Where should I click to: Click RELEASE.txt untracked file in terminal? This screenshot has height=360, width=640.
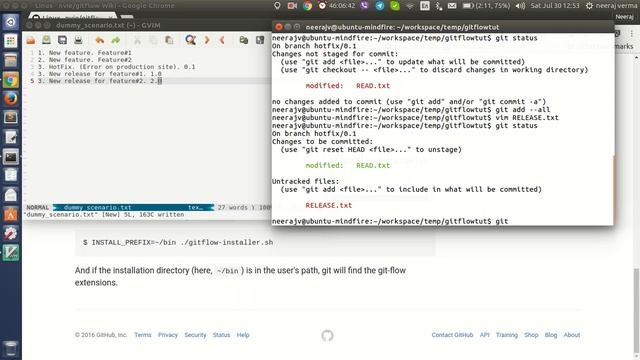329,205
